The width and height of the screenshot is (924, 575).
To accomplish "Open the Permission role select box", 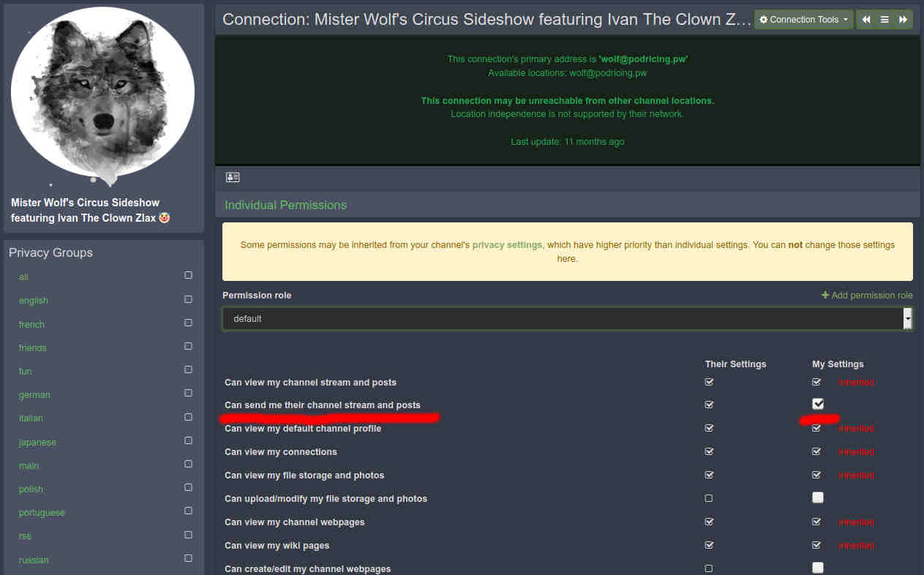I will pos(567,319).
